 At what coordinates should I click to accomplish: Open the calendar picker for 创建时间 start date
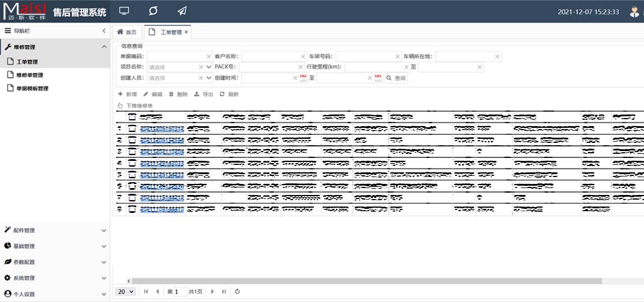point(302,78)
